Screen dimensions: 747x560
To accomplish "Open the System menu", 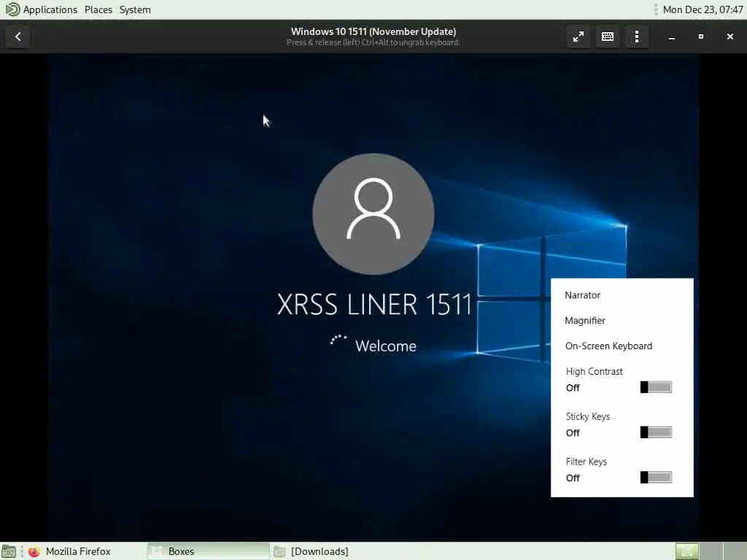I will 135,9.
